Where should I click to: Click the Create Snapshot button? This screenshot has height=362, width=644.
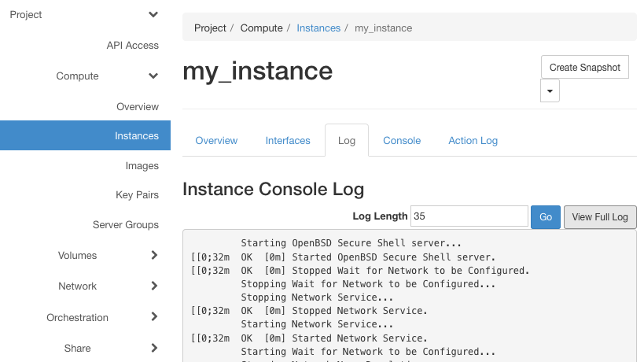[x=584, y=67]
